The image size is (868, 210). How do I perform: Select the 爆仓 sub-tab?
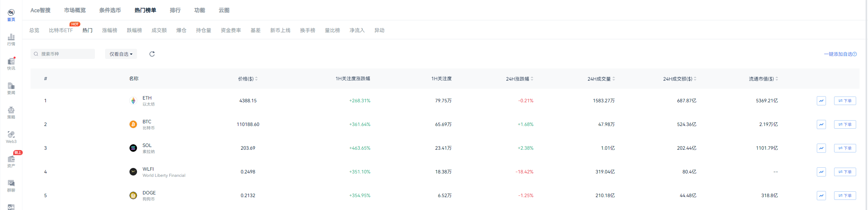coord(181,30)
